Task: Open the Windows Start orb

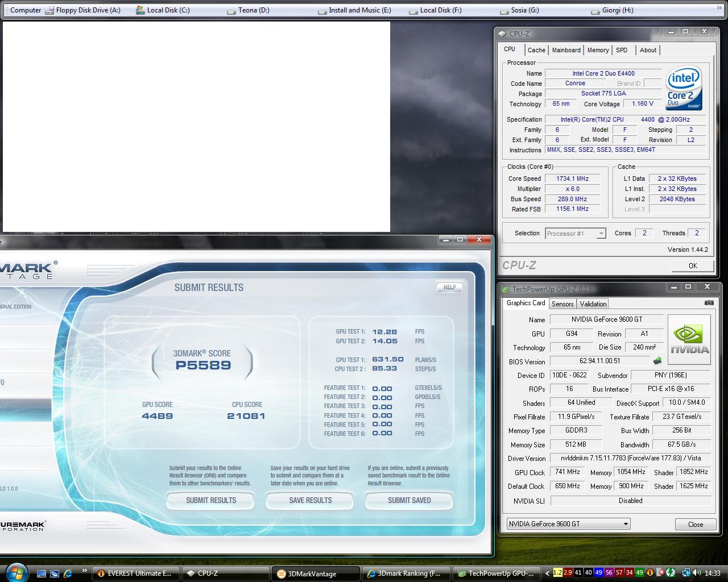Action: coord(16,572)
